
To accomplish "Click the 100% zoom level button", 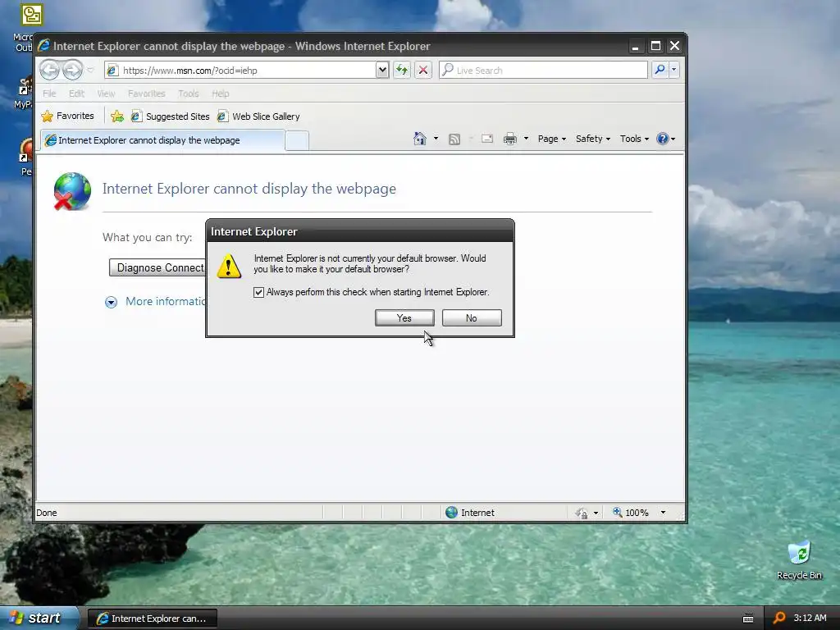I will pos(631,513).
